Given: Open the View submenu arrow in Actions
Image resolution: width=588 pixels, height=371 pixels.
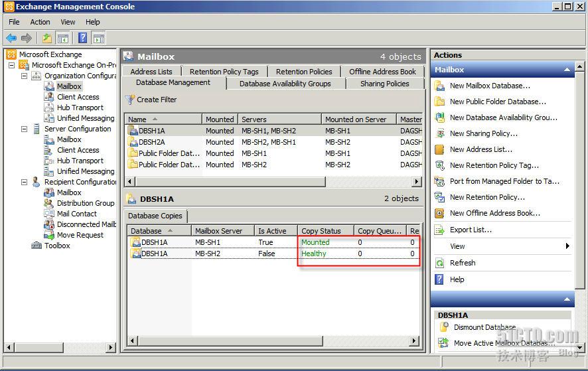Looking at the screenshot, I should coord(567,246).
